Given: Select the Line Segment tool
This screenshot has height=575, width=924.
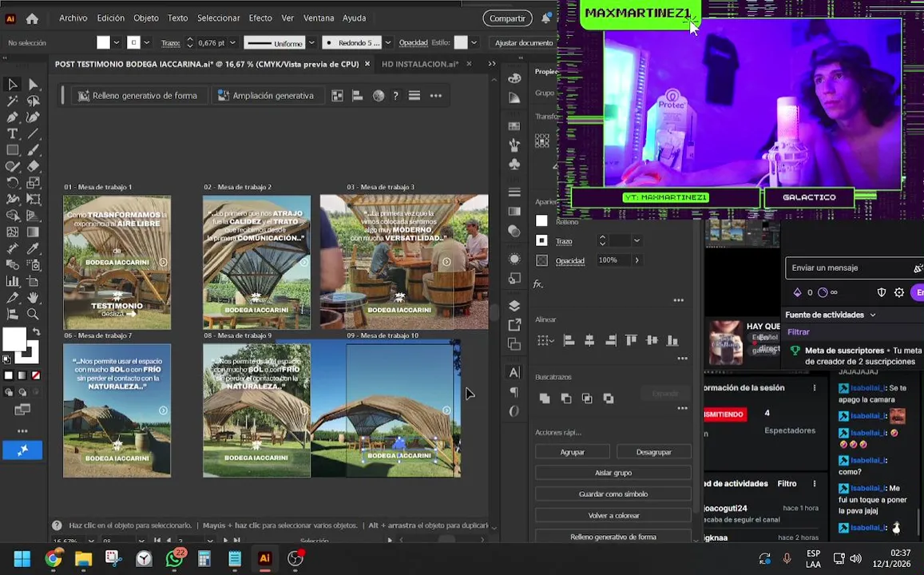Looking at the screenshot, I should (x=33, y=133).
